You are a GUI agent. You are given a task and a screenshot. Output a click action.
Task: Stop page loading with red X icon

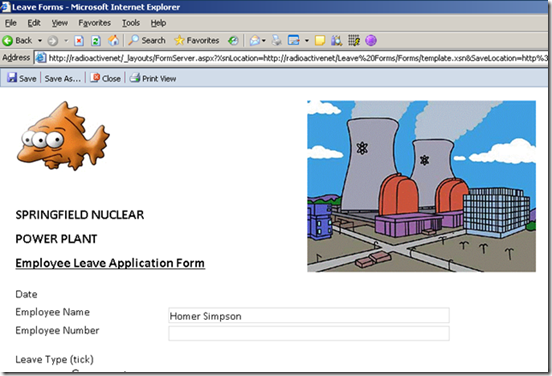(79, 41)
